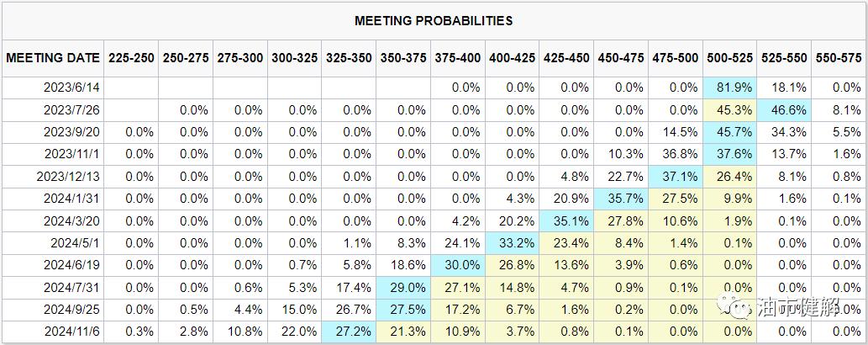Click the 2023/6/14 meeting date row
Screen dimensions: 868x345
(x=73, y=88)
